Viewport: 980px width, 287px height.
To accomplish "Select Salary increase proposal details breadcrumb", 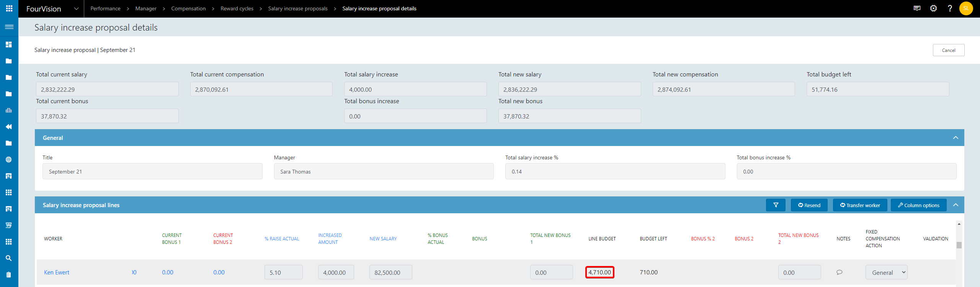I will (x=379, y=8).
